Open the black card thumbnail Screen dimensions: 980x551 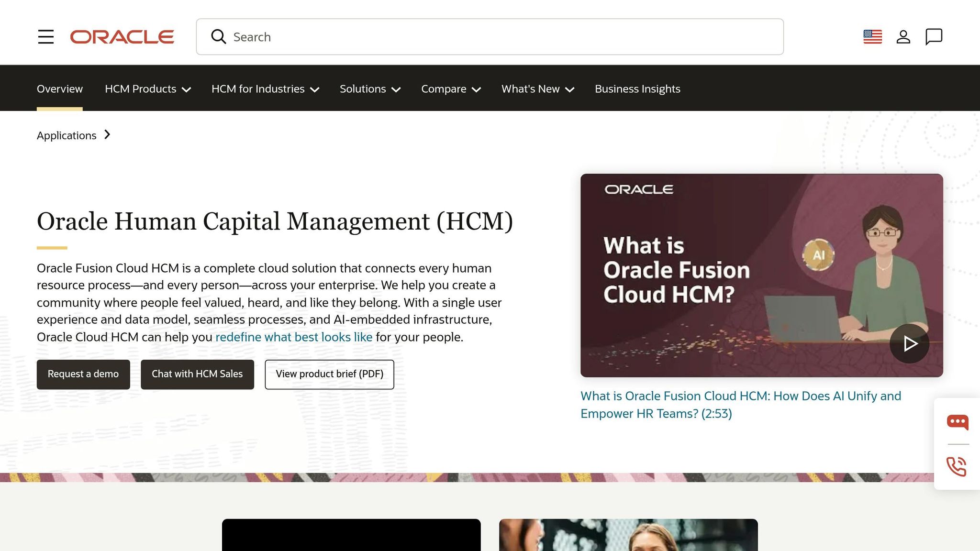[x=351, y=535]
